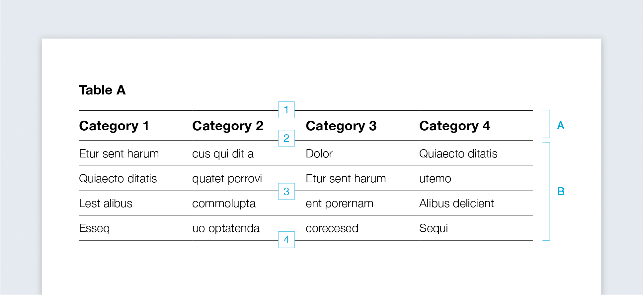Click the Category 4 column header
Viewport: 644px width, 295px height.
[454, 126]
